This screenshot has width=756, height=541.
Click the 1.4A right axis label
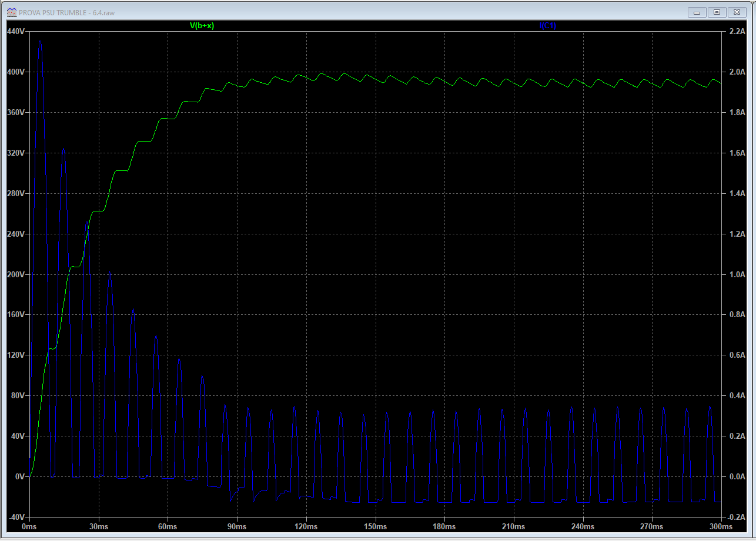[737, 193]
